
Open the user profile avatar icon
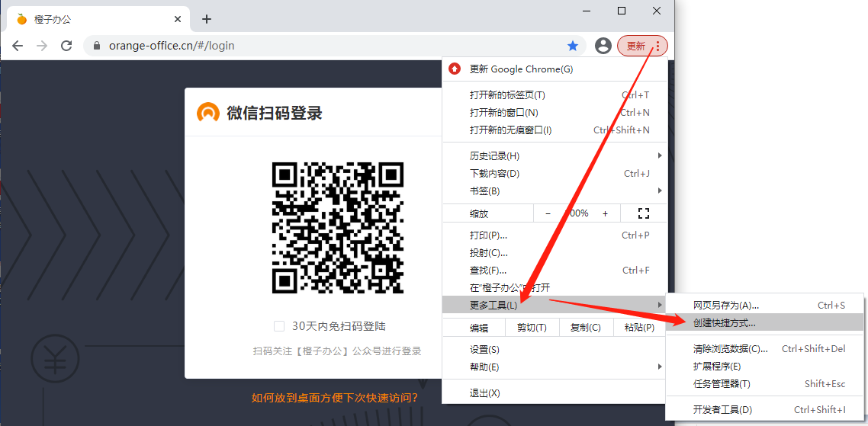click(603, 46)
